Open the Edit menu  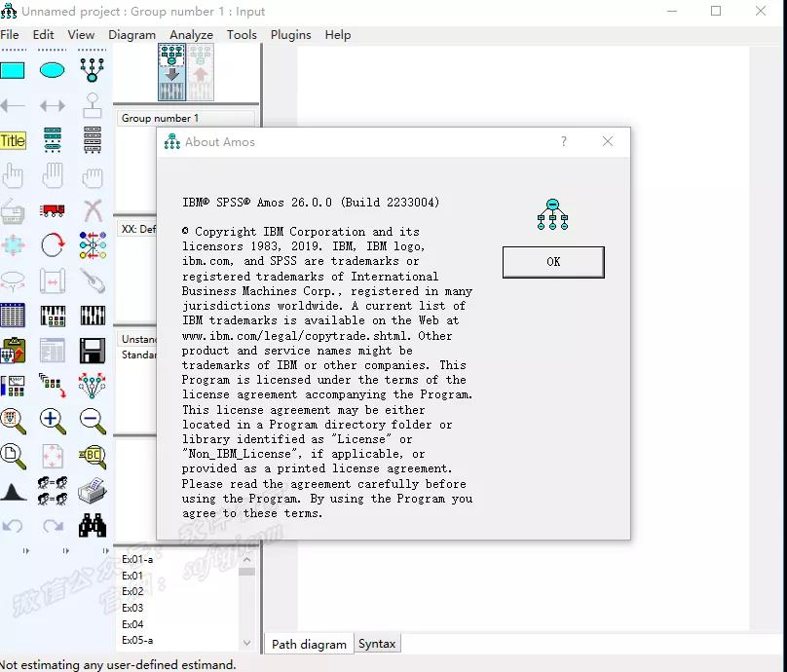[x=43, y=35]
